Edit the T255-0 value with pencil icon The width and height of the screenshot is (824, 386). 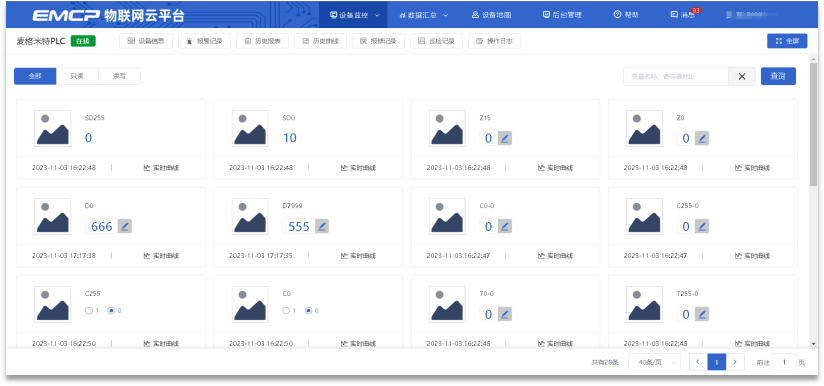(702, 314)
